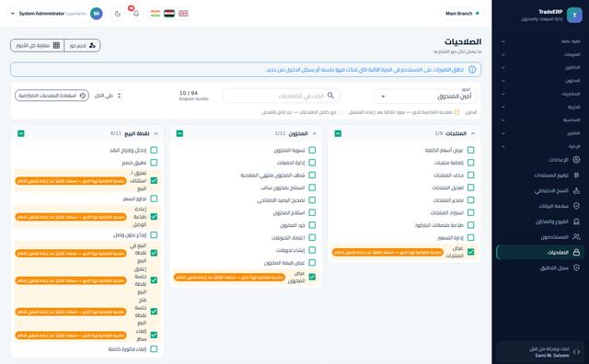Click the 10 / 94 granted permissions counter

(193, 96)
